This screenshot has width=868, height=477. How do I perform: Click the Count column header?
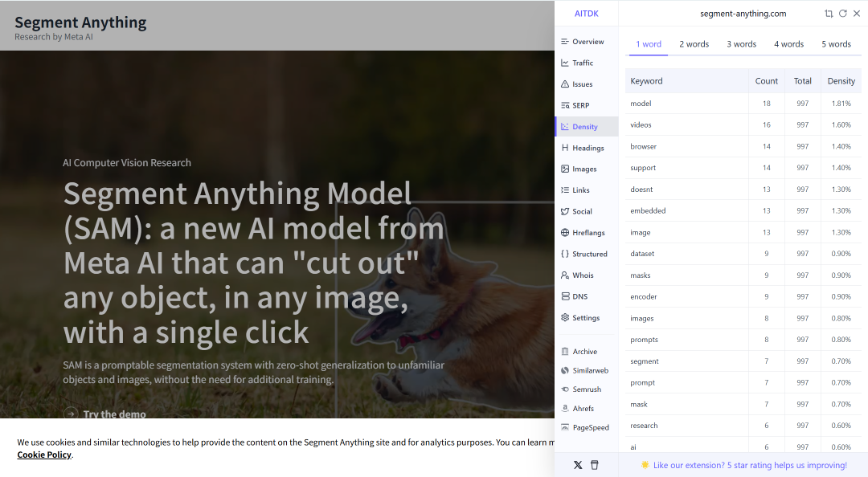coord(767,81)
